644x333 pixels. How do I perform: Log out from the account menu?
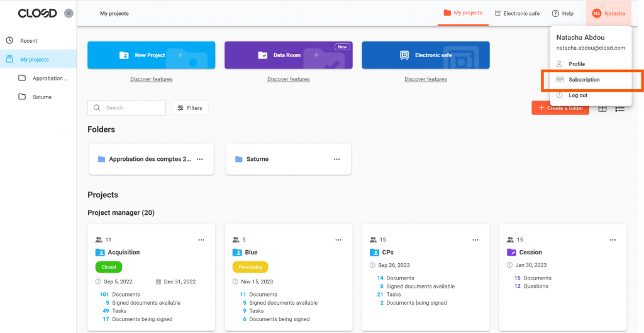coord(577,96)
